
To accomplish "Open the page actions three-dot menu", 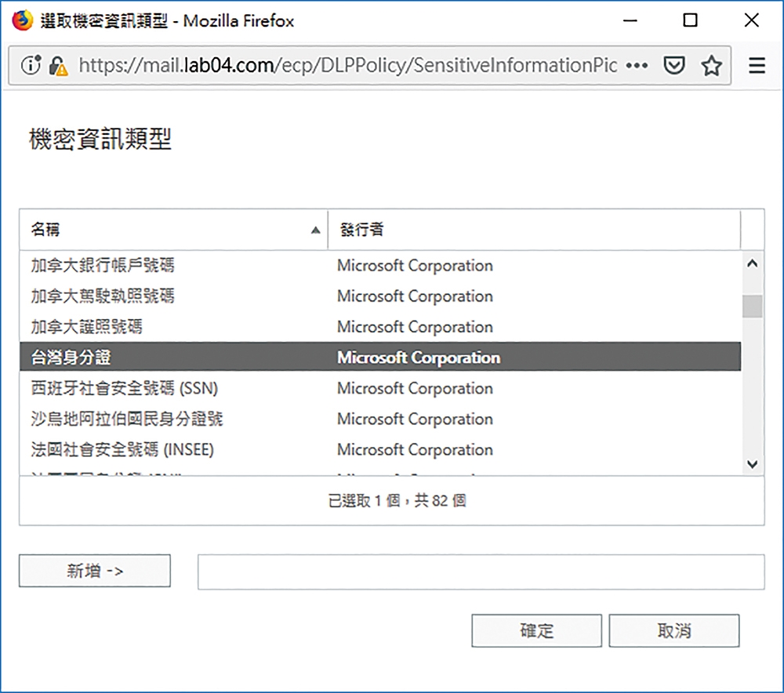I will pyautogui.click(x=637, y=65).
